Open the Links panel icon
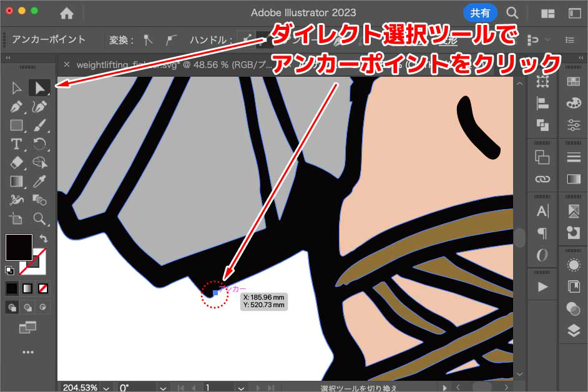The width and height of the screenshot is (588, 392). (x=542, y=179)
